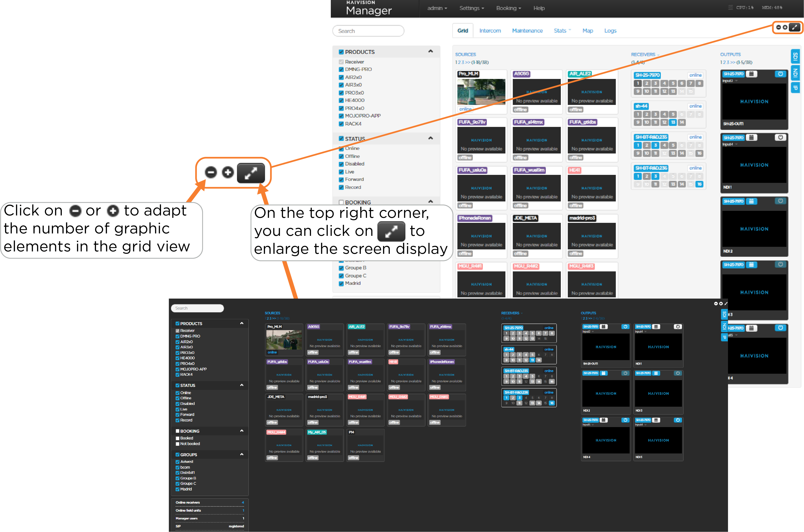This screenshot has height=532, width=804.
Task: Enable the BOOKING filter checkbox
Action: pos(341,202)
